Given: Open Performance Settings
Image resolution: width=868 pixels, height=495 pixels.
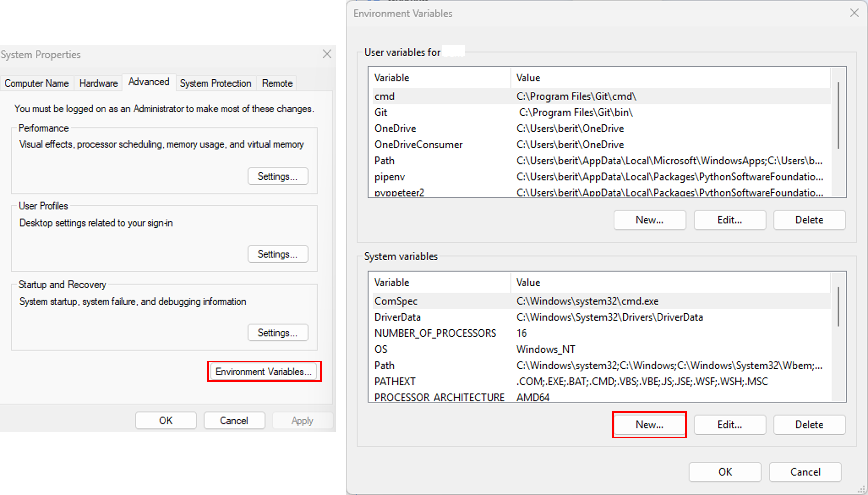Looking at the screenshot, I should pos(278,176).
